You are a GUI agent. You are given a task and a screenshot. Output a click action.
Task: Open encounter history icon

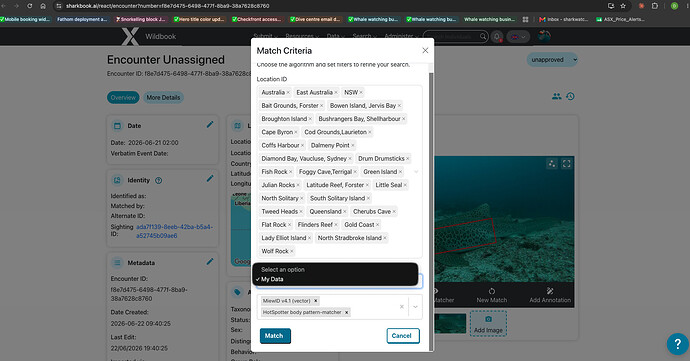(570, 96)
